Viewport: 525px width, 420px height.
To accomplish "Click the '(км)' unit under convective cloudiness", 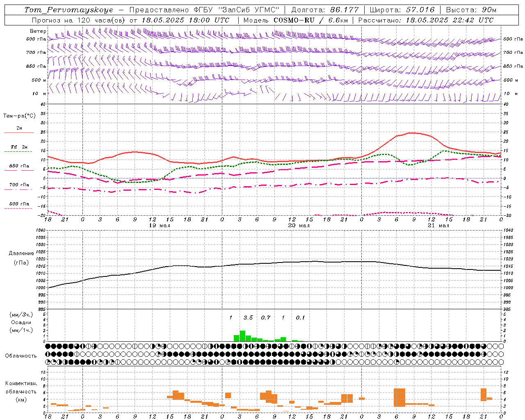I will pos(21,399).
